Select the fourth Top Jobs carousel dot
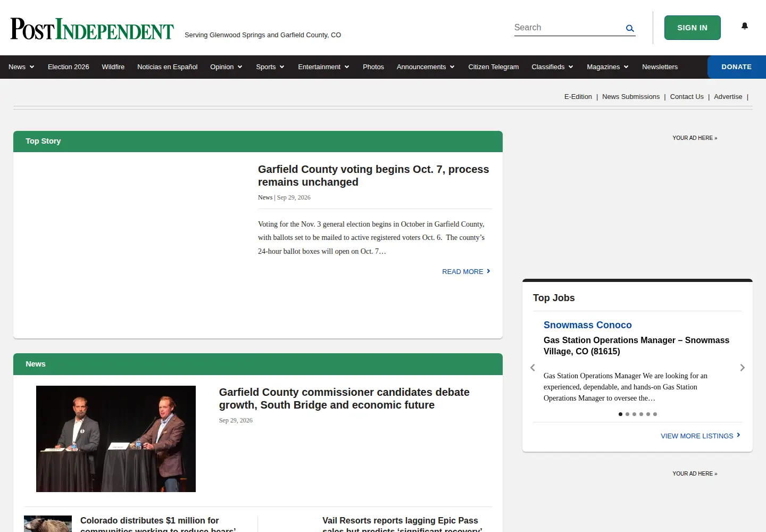Screen dimensions: 766x532 tap(641, 414)
